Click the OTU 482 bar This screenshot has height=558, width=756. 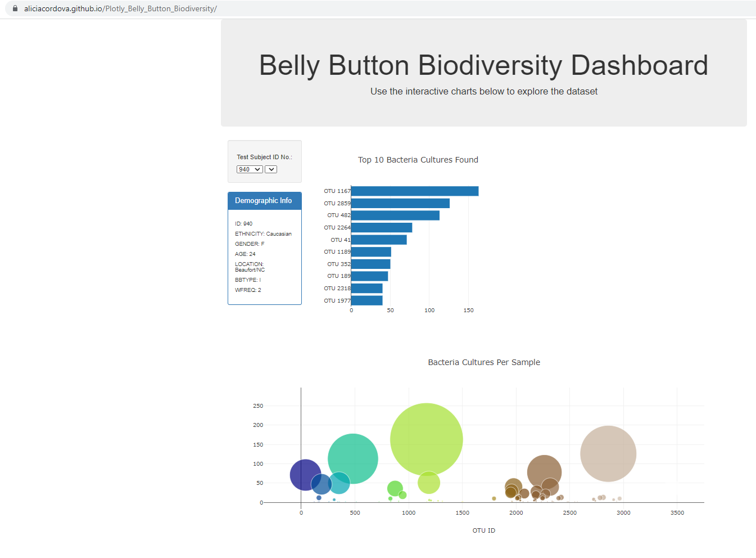click(x=395, y=215)
